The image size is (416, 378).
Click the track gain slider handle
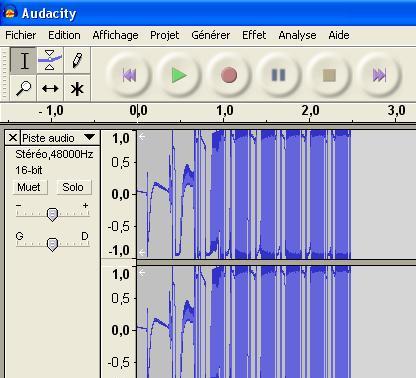(x=52, y=214)
